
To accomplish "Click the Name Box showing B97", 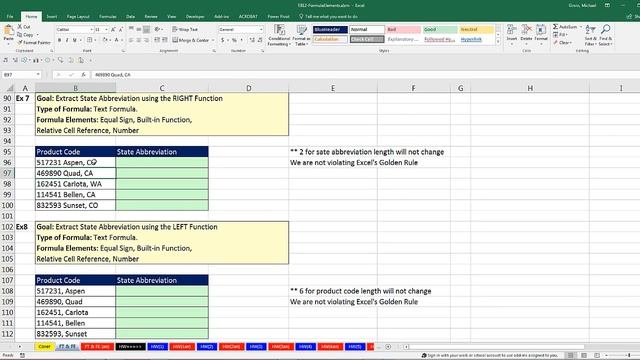I will [21, 75].
